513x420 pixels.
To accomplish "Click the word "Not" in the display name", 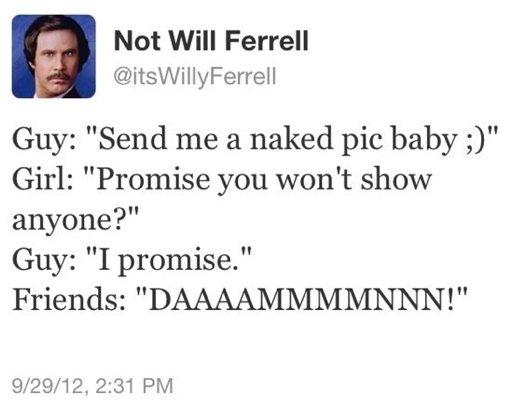I will [137, 41].
